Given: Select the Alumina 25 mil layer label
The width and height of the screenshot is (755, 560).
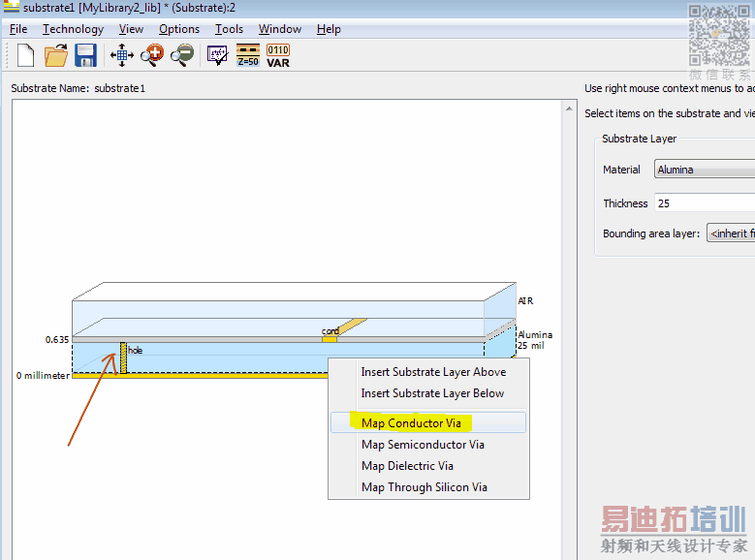Looking at the screenshot, I should coord(535,340).
